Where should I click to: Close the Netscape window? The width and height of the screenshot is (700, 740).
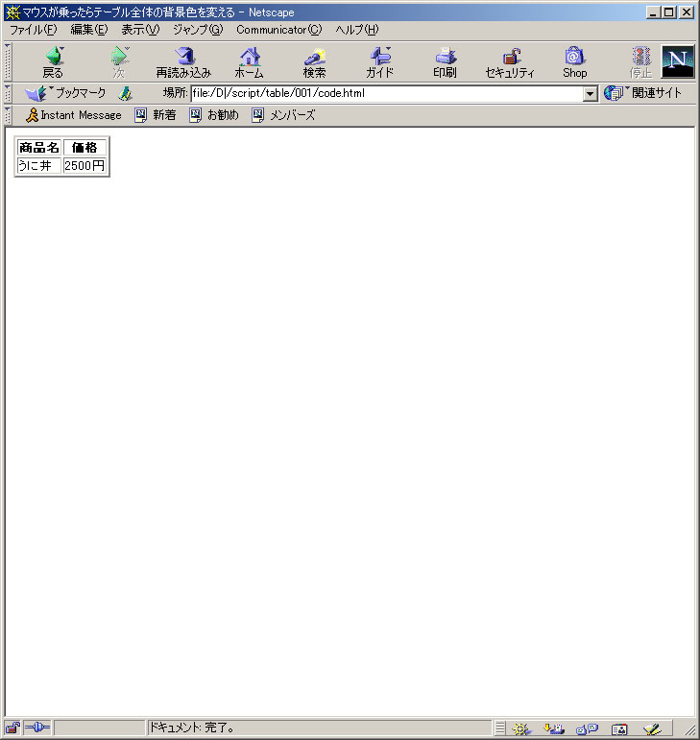pyautogui.click(x=686, y=12)
